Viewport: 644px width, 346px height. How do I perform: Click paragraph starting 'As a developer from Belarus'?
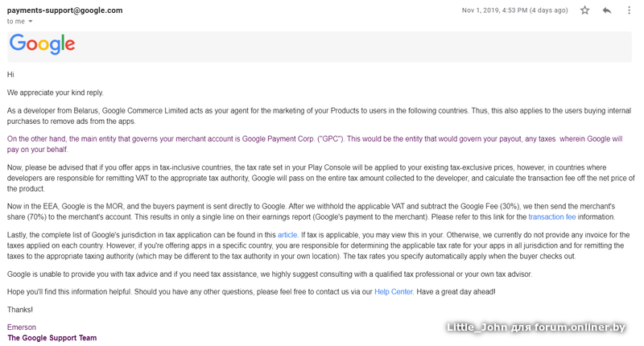pos(314,116)
